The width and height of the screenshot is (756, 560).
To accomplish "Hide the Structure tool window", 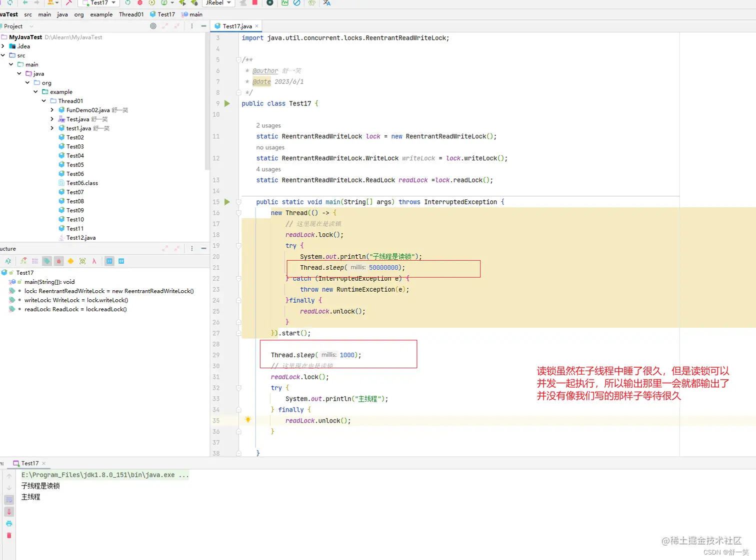I will [203, 248].
